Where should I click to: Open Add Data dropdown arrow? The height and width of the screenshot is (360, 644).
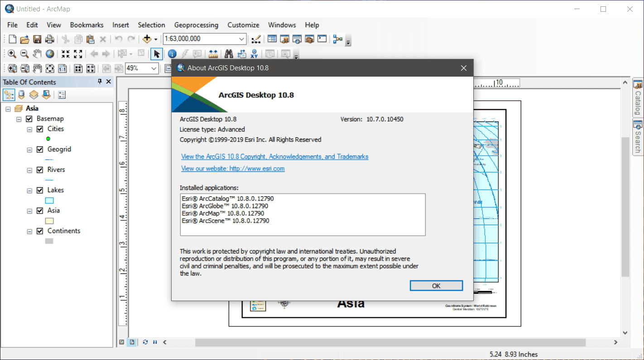pos(155,39)
